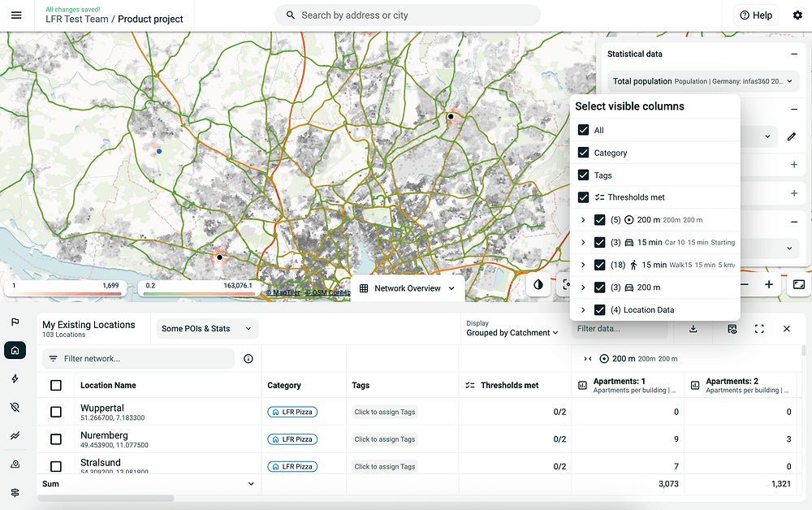The image size is (812, 510).
Task: Click the Apartments: 1 column chart icon
Action: (x=582, y=386)
